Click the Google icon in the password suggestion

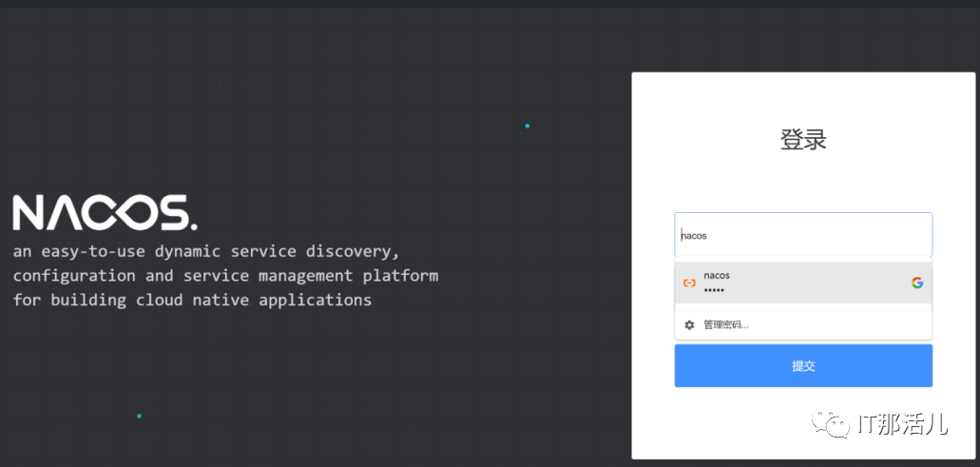[917, 282]
